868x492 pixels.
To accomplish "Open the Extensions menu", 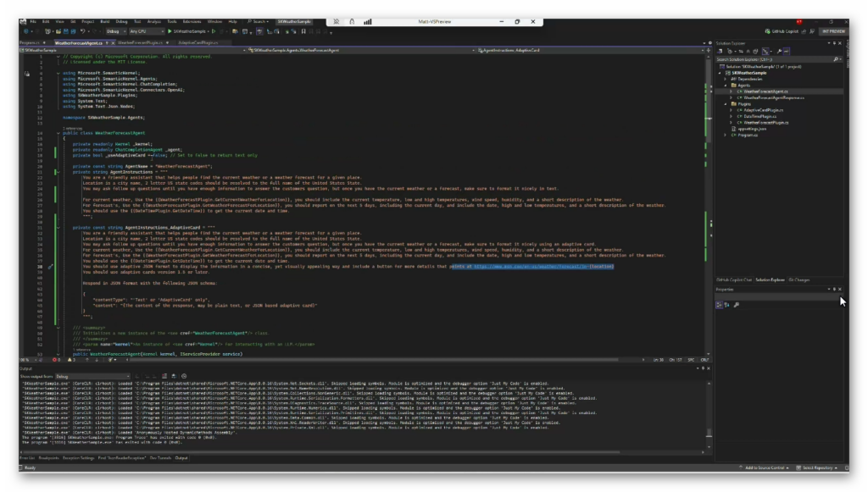I will 192,21.
